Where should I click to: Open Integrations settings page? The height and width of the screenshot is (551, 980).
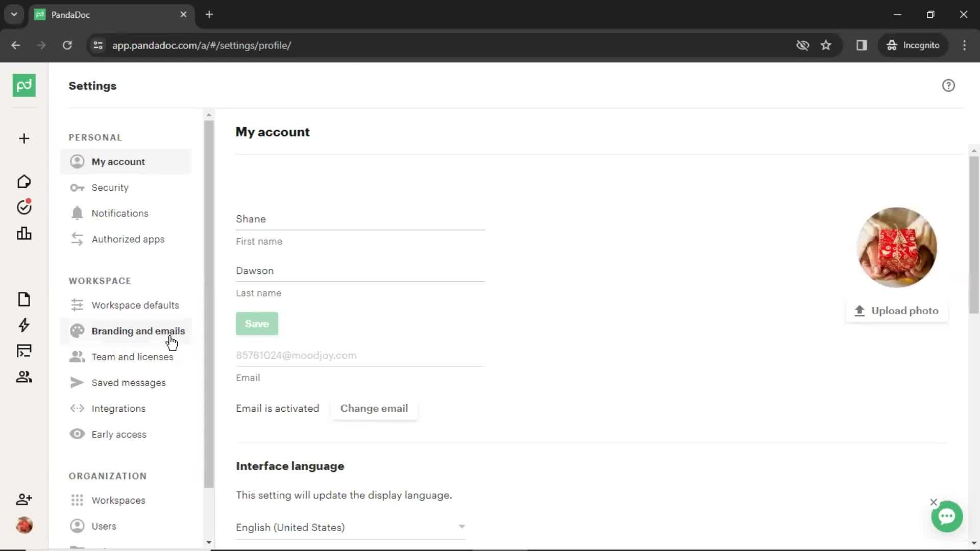[x=118, y=408]
